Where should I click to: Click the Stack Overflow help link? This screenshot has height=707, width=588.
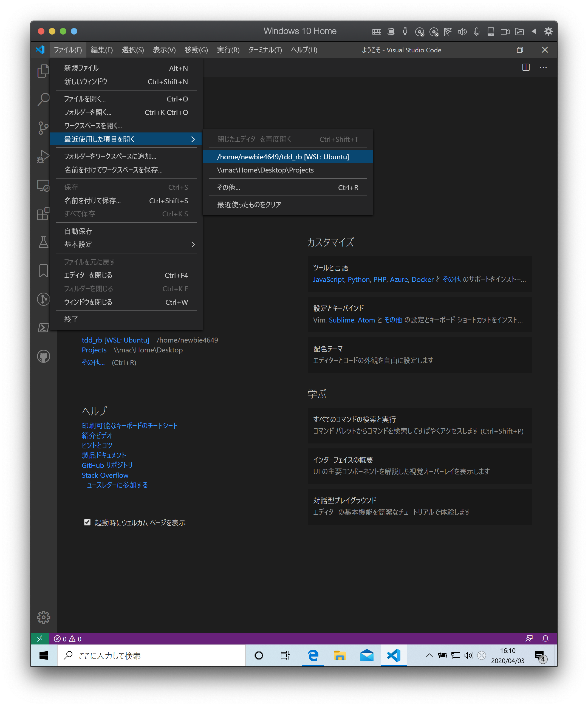click(x=105, y=475)
